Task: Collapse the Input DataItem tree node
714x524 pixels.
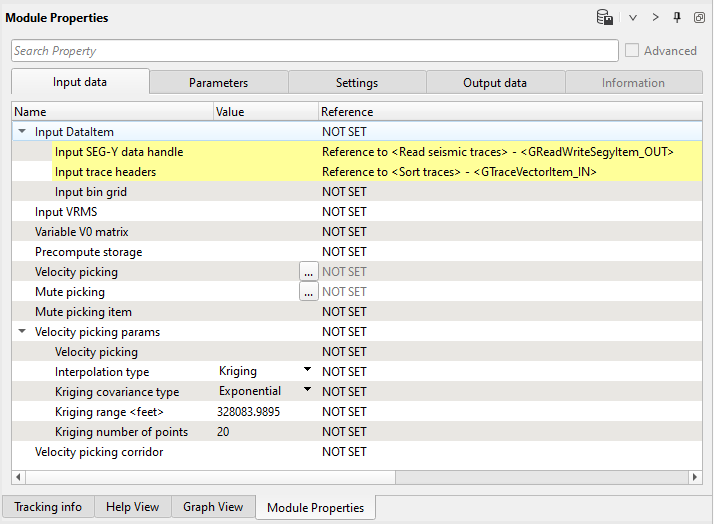Action: 22,131
